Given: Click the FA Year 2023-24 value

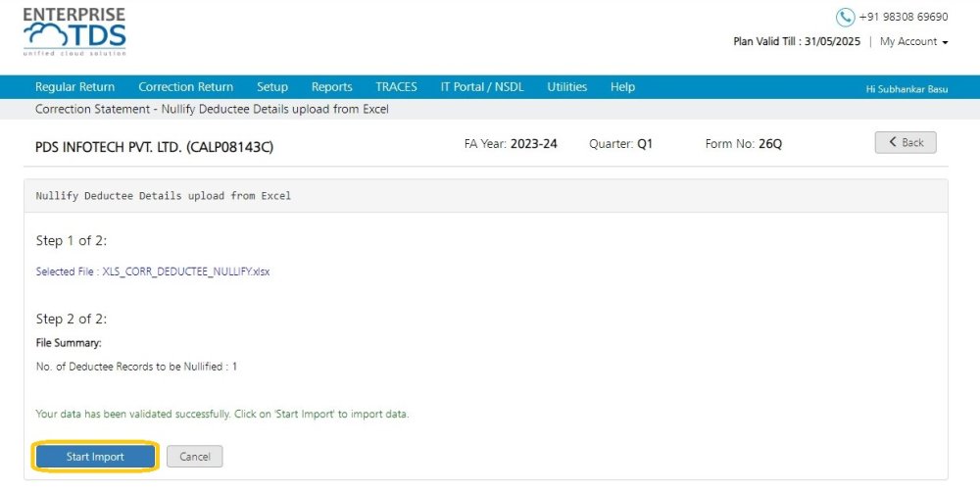Looking at the screenshot, I should click(x=533, y=144).
